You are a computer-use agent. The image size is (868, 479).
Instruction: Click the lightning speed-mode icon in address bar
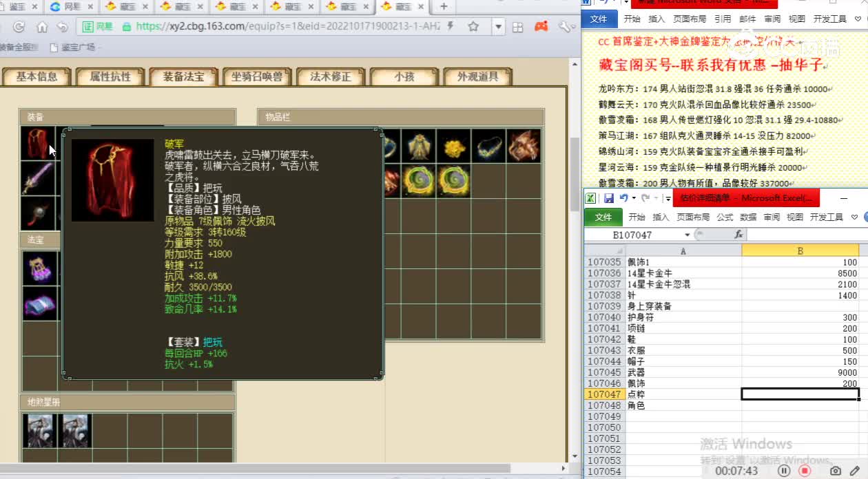click(x=450, y=27)
